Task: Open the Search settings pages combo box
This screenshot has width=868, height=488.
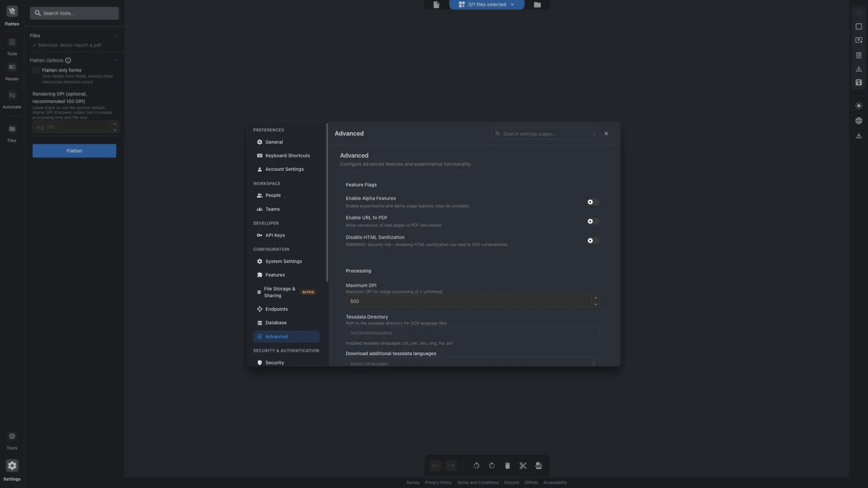Action: click(x=545, y=134)
